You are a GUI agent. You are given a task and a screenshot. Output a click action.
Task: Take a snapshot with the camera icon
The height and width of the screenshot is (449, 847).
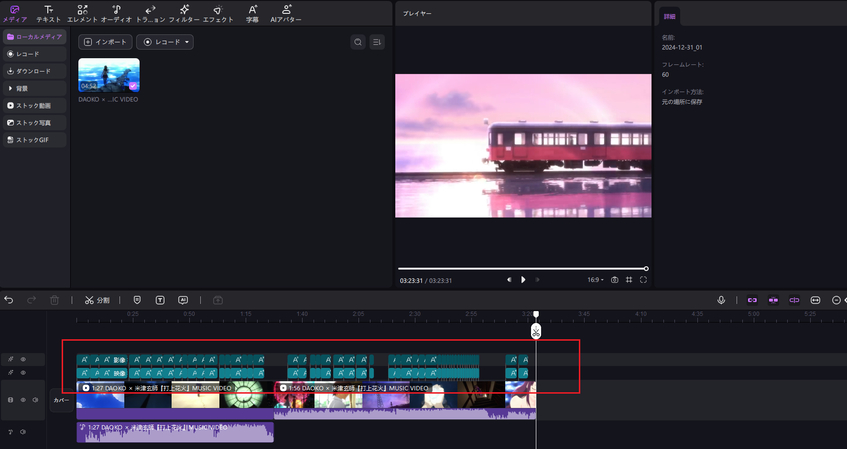(x=614, y=280)
